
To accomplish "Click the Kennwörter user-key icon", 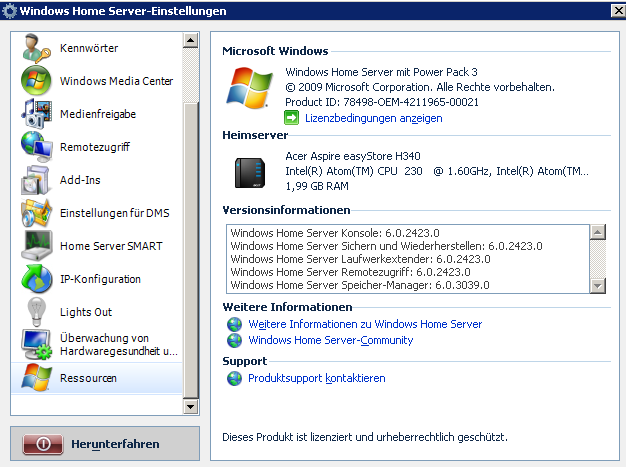I will [37, 48].
